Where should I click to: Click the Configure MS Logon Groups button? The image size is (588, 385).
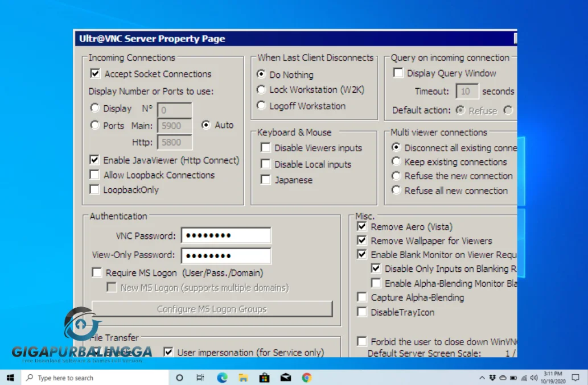(x=214, y=309)
